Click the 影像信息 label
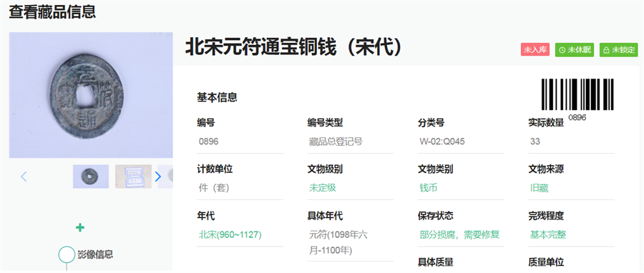This screenshot has height=273, width=644. tap(95, 254)
